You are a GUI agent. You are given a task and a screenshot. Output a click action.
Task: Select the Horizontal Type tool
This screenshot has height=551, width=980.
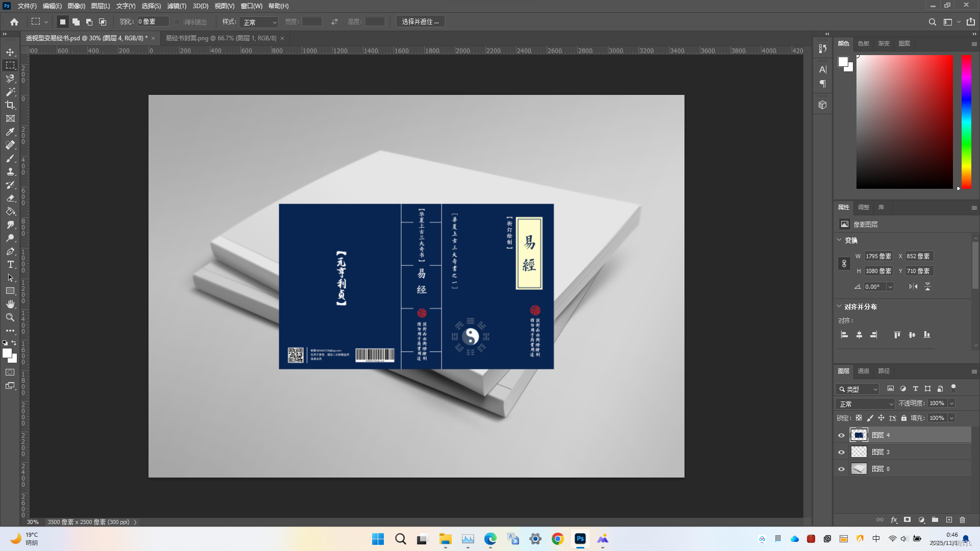point(10,264)
